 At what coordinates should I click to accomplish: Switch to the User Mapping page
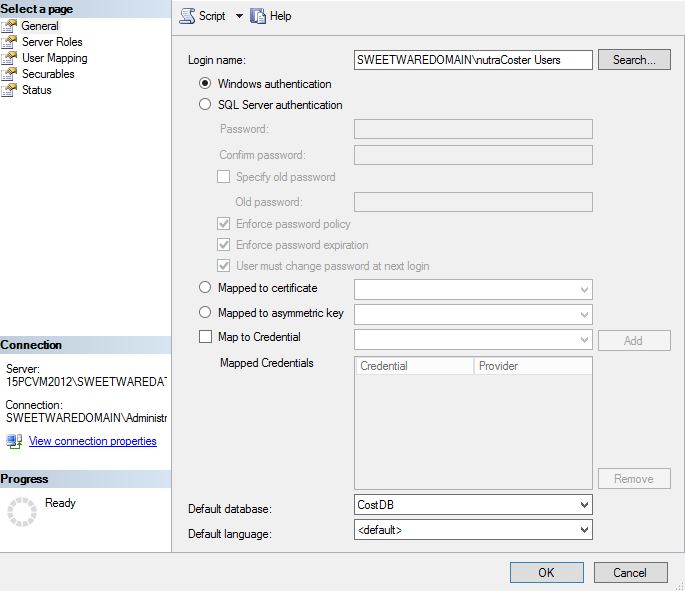click(55, 58)
